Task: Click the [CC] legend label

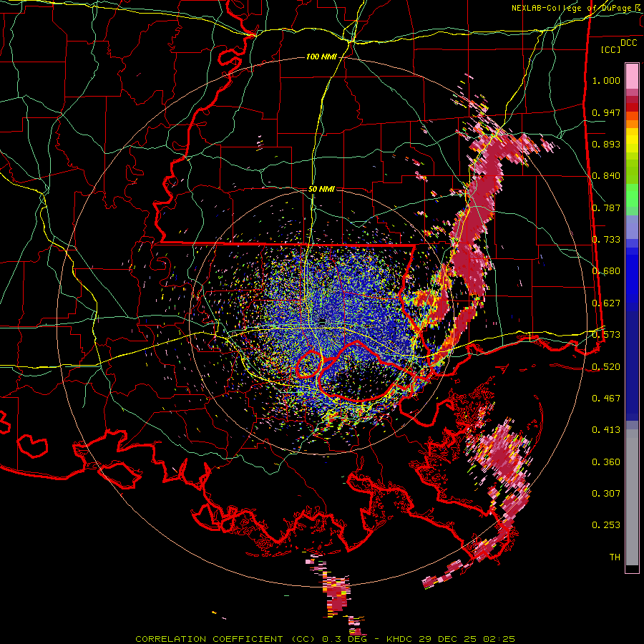Action: pos(611,49)
